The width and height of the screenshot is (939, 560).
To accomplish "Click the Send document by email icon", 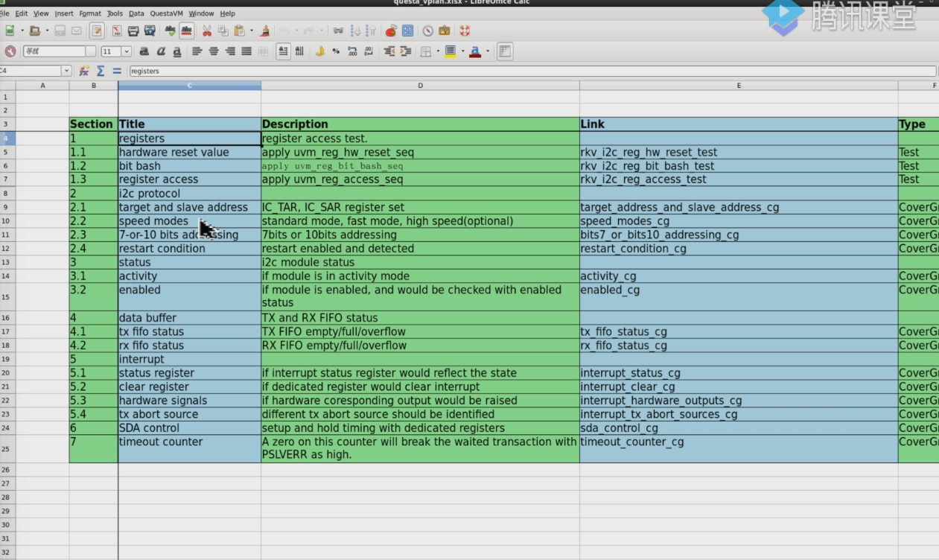I will 76,31.
